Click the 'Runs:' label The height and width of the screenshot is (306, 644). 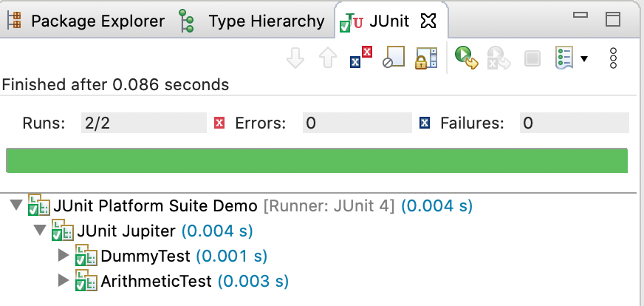click(44, 123)
